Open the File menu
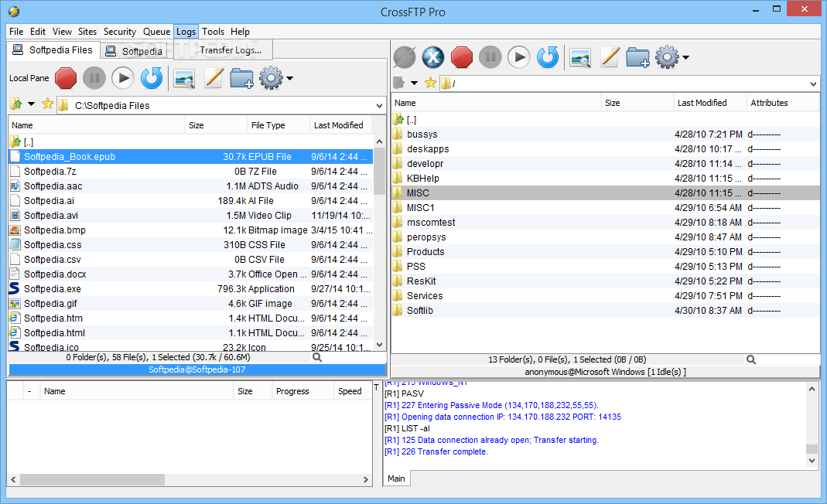 click(16, 32)
